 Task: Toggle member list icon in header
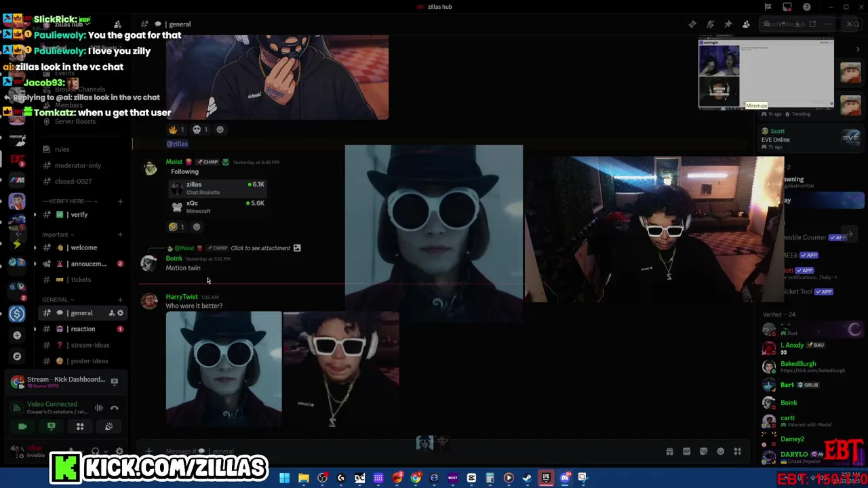pyautogui.click(x=746, y=24)
